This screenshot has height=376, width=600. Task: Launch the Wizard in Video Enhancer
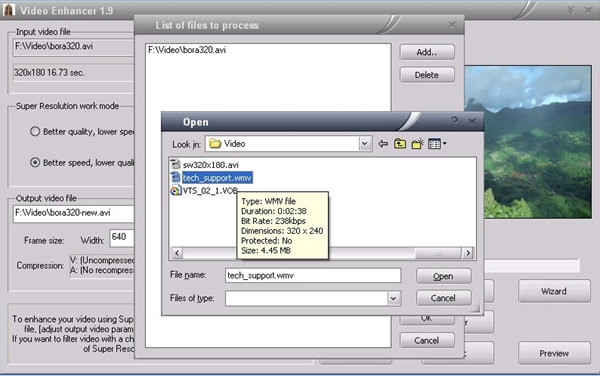(x=554, y=291)
